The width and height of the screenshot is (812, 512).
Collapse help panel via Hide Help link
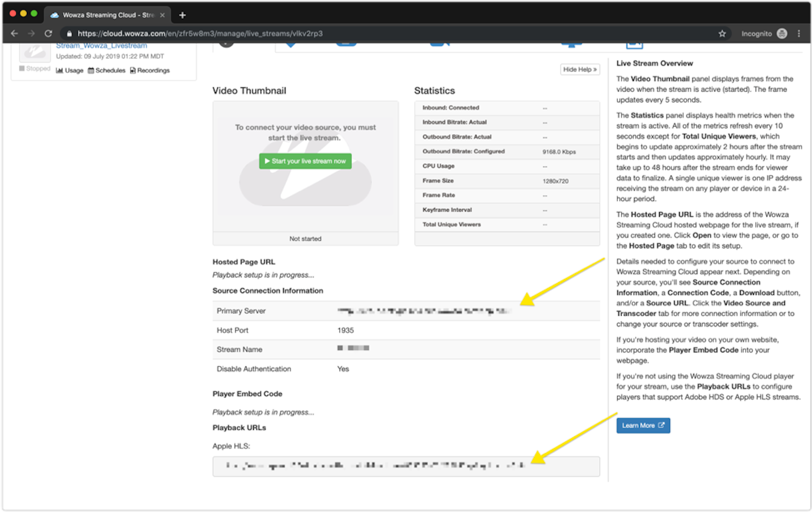[x=580, y=70]
